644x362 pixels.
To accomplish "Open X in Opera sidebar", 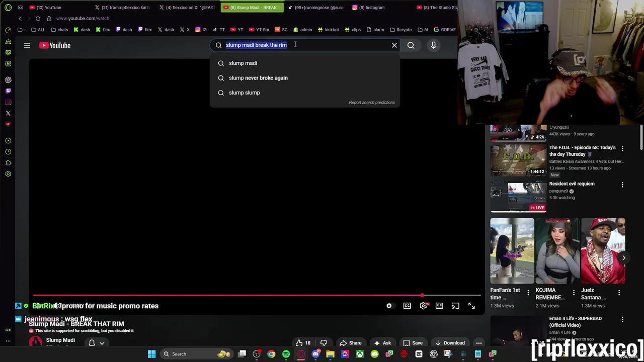I will pos(8,113).
